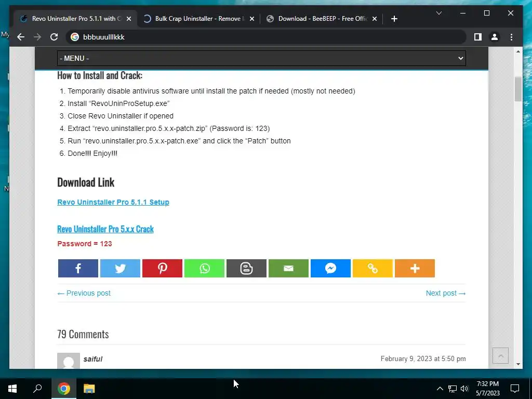Screen dimensions: 532x399
Task: Open Windows Start menu
Action: 12,389
